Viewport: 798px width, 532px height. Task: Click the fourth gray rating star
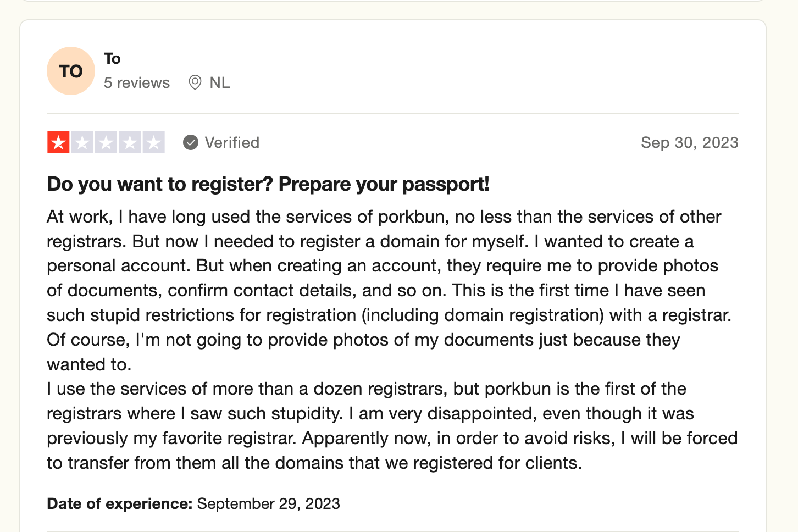coord(130,143)
